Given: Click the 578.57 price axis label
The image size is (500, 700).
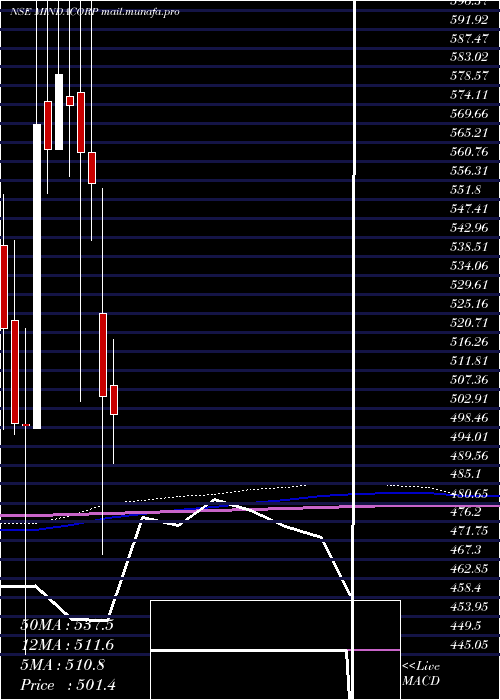Looking at the screenshot, I should click(469, 76).
